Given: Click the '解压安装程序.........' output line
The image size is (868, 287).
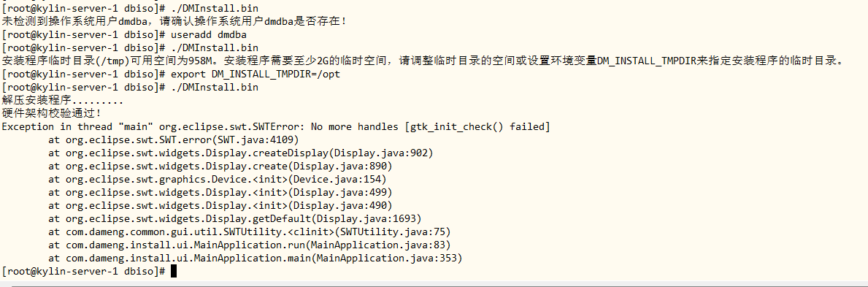Looking at the screenshot, I should click(x=63, y=101).
